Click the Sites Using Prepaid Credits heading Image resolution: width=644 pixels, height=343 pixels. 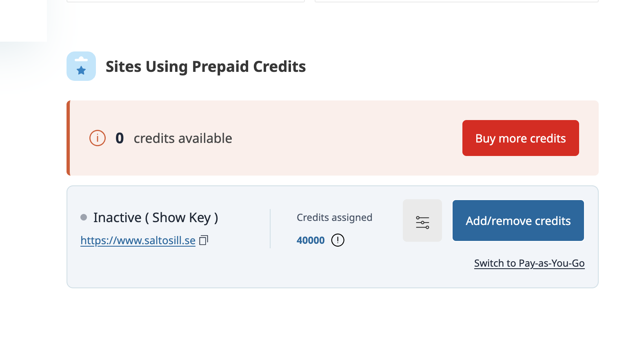[x=206, y=67]
